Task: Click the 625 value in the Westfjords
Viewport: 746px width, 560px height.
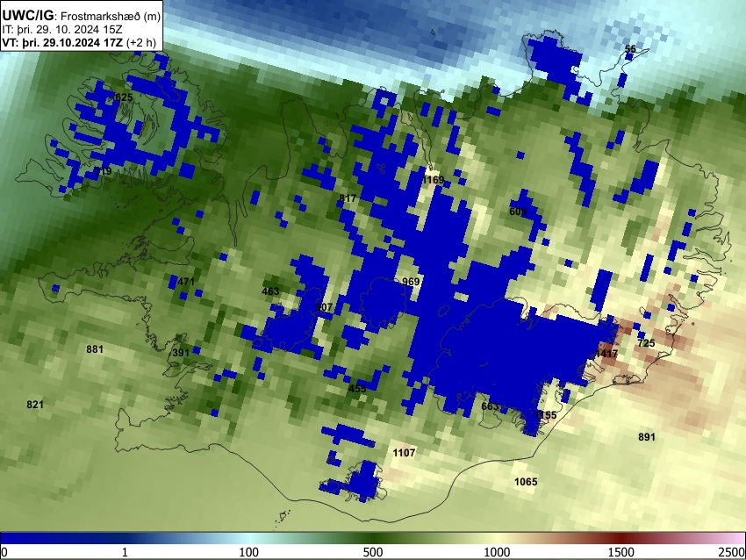Action: (x=124, y=97)
